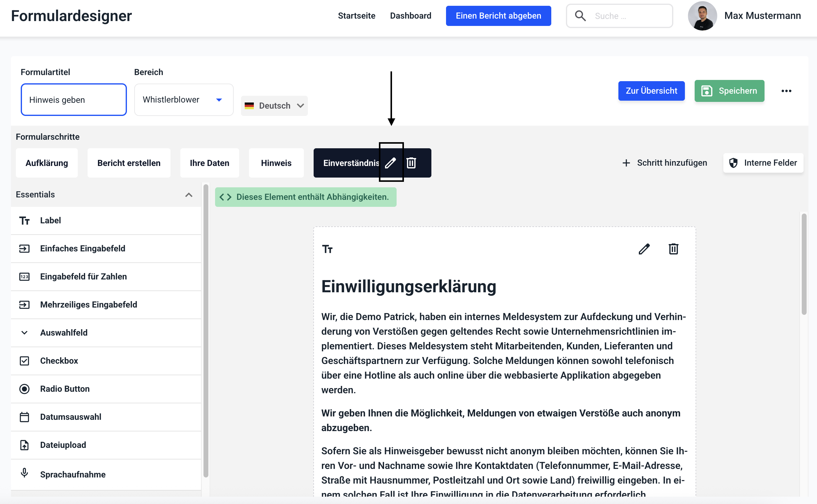
Task: Click the search magnifier icon
Action: [580, 16]
